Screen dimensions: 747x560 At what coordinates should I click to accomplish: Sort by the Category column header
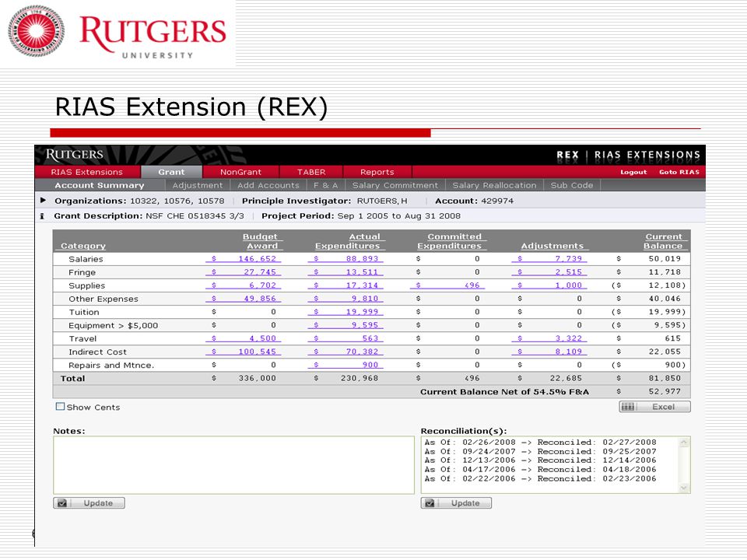coord(83,246)
